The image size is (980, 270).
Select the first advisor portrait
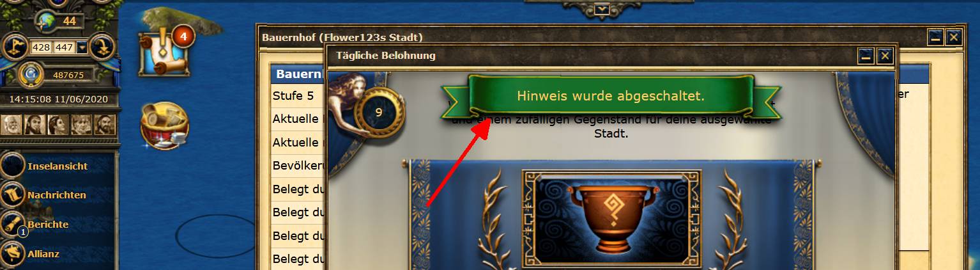pos(11,125)
